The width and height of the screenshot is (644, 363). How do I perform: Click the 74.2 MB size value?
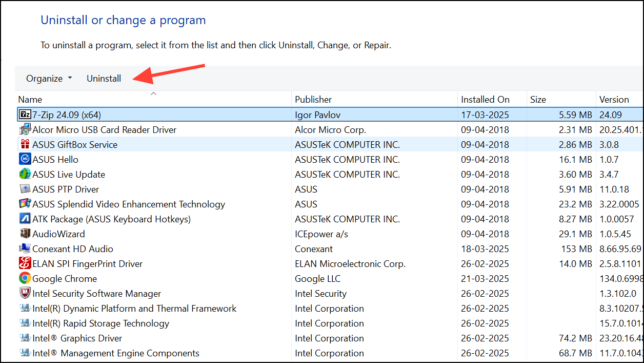[x=575, y=338]
